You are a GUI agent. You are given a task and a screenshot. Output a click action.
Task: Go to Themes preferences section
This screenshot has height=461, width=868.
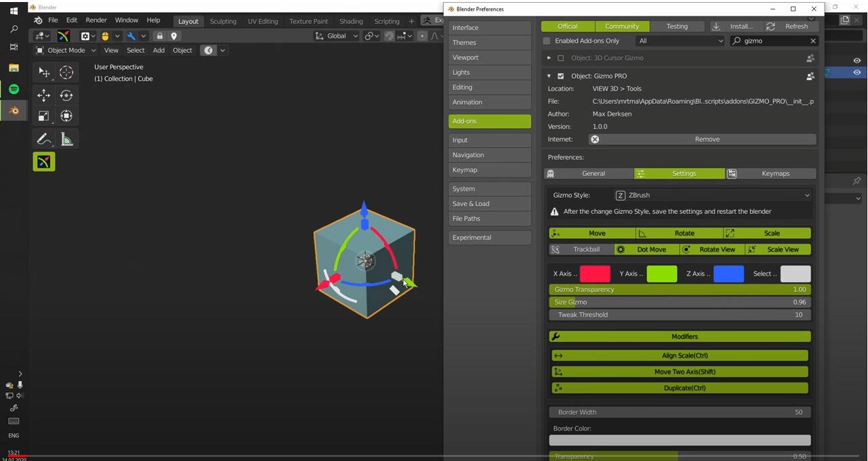(490, 43)
